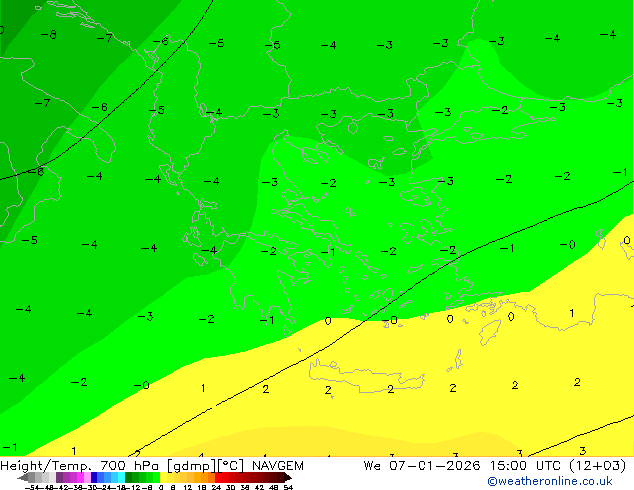634x490 pixels.
Task: Open the weatheronline.co.uk copyright link
Action: pos(550,481)
